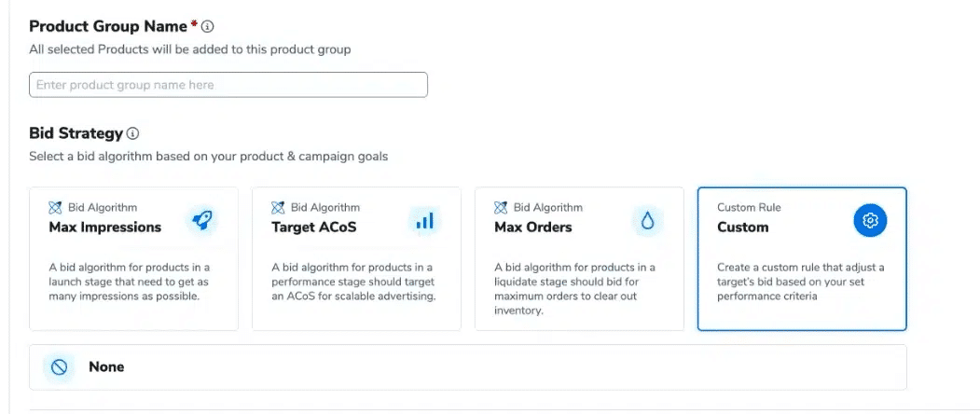Click the Custom rule description text

800,283
